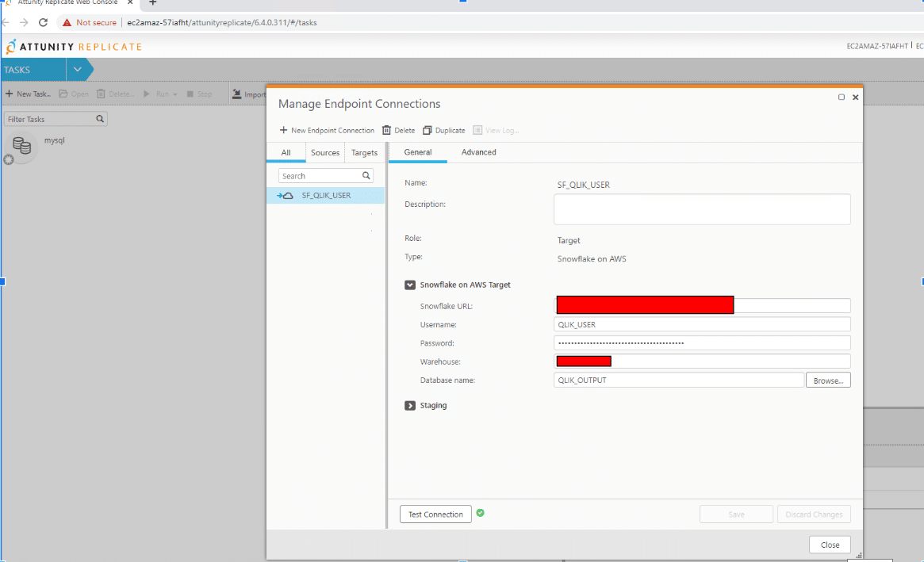Viewport: 924px width, 562px height.
Task: Click the Description text box
Action: point(702,209)
